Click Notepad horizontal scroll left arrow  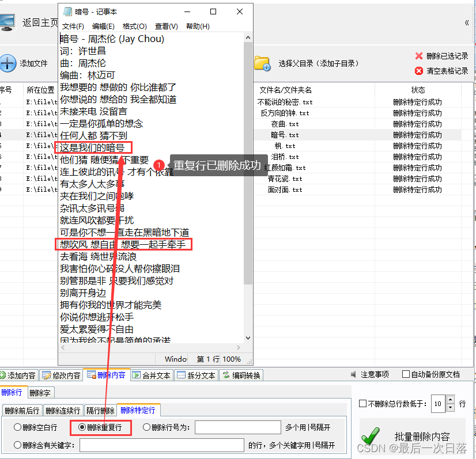point(63,348)
